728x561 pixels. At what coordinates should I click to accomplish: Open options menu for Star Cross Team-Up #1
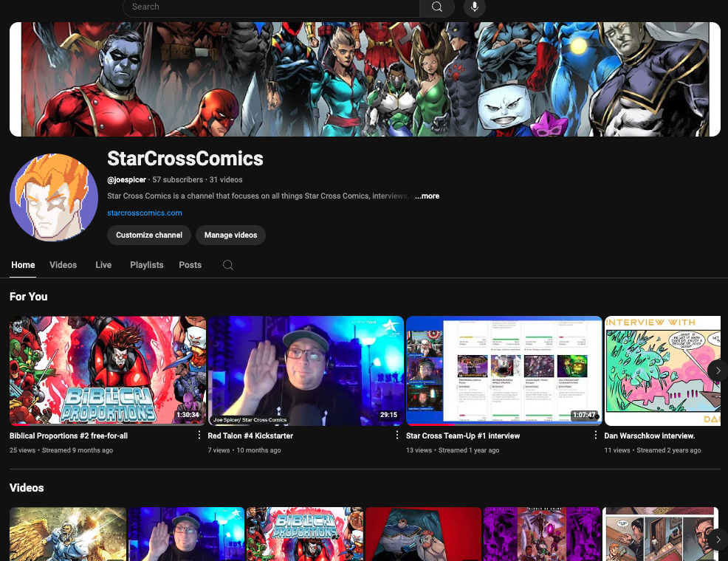(x=596, y=435)
